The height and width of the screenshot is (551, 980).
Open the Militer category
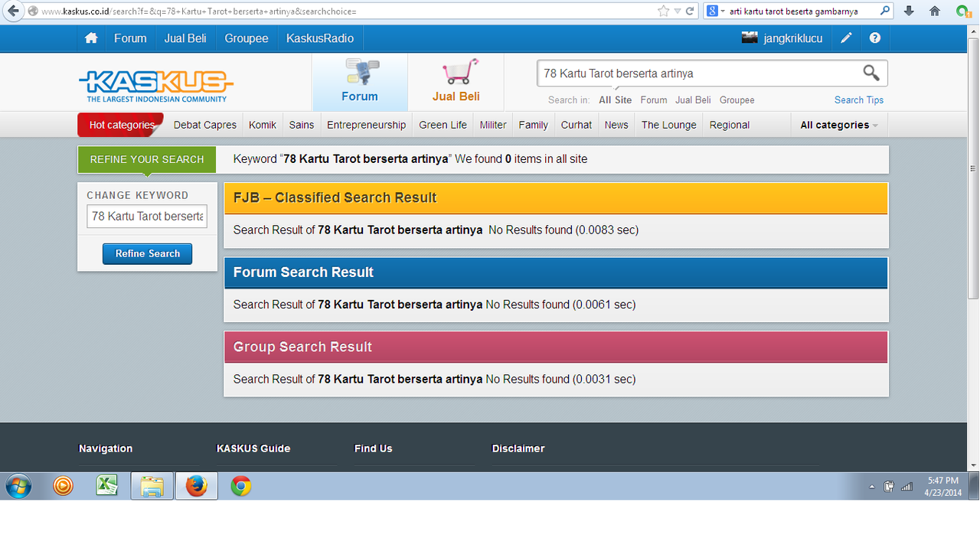pyautogui.click(x=493, y=125)
